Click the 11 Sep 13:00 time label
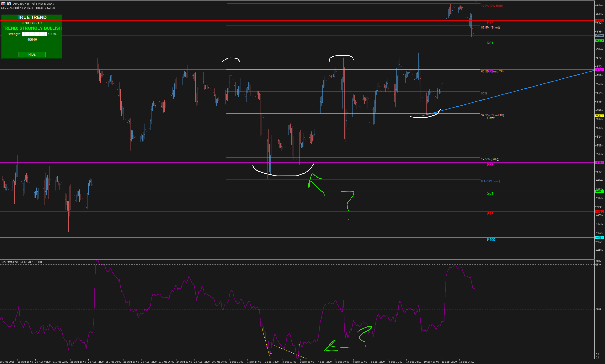This screenshot has height=364, width=605. click(449, 362)
